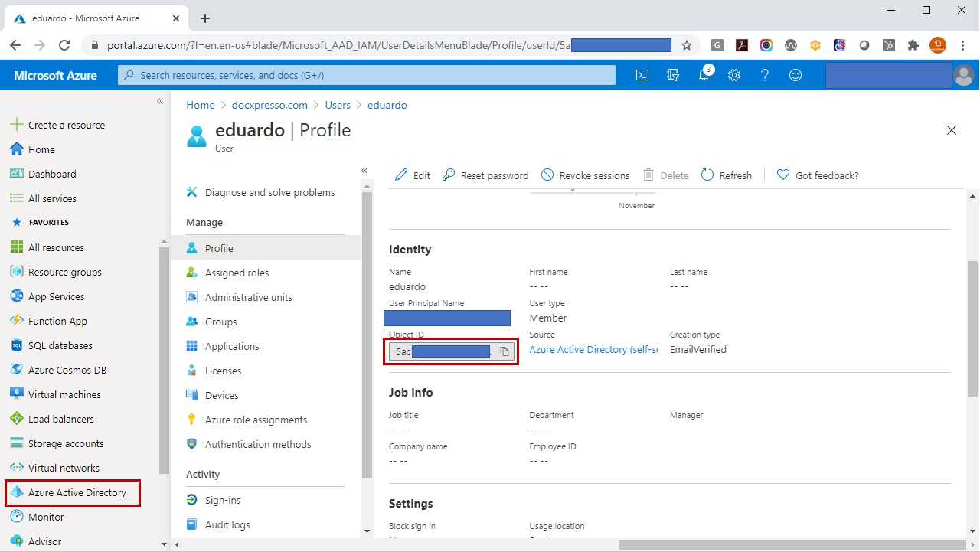Bookmark this page with star icon
980x552 pixels.
point(687,45)
